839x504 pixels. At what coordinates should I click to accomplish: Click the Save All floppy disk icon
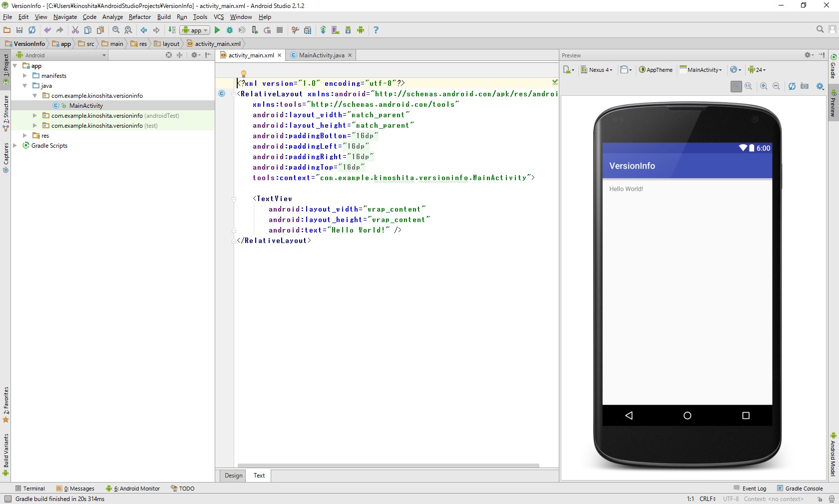click(19, 30)
